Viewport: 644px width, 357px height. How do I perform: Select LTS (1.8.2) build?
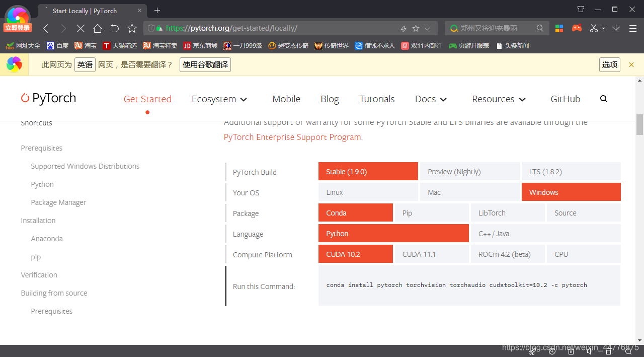[x=571, y=171]
